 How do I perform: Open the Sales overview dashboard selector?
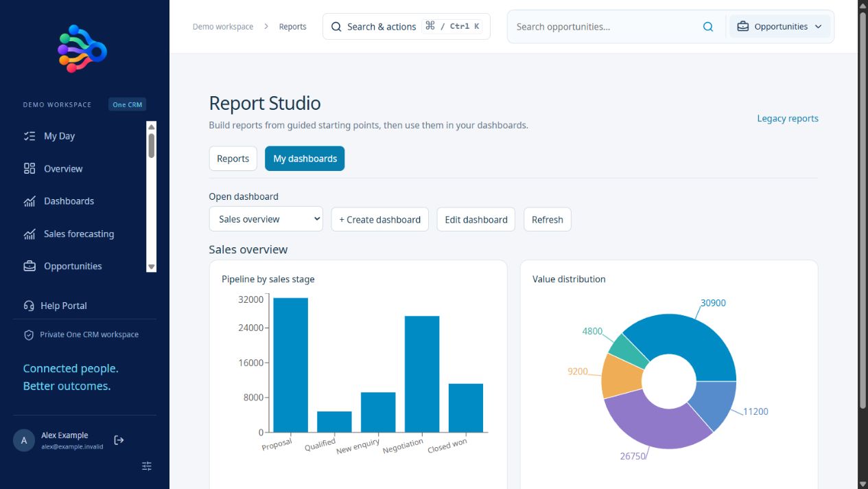[x=266, y=219]
